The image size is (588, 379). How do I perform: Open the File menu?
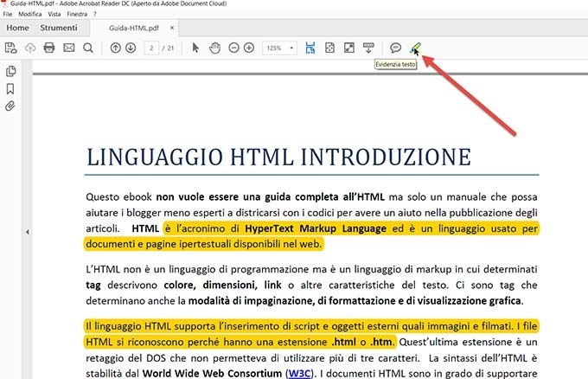pos(8,14)
